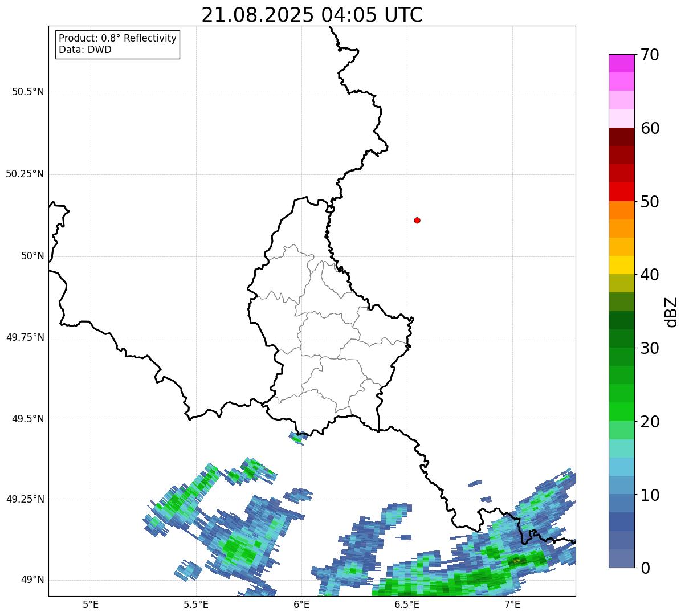Click the 49.5°N latitude label
This screenshot has width=685, height=616.
coord(28,419)
